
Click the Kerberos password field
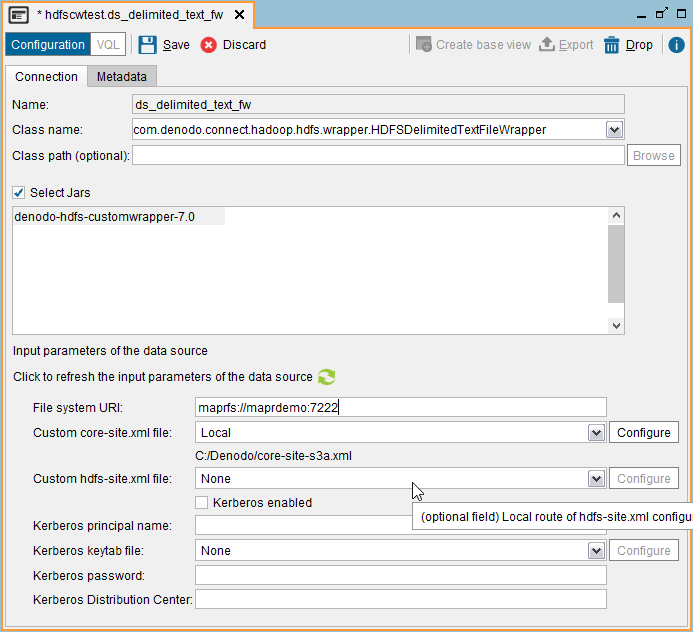[400, 575]
